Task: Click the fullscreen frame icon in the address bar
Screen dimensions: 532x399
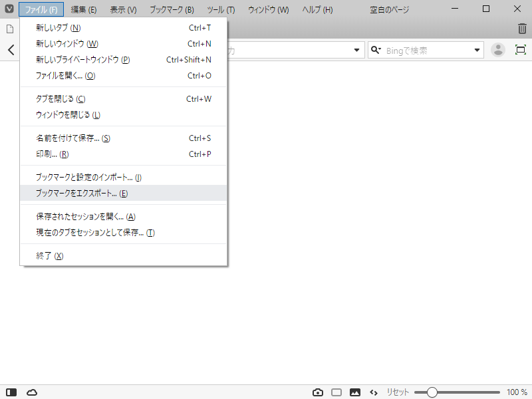Action: (521, 50)
